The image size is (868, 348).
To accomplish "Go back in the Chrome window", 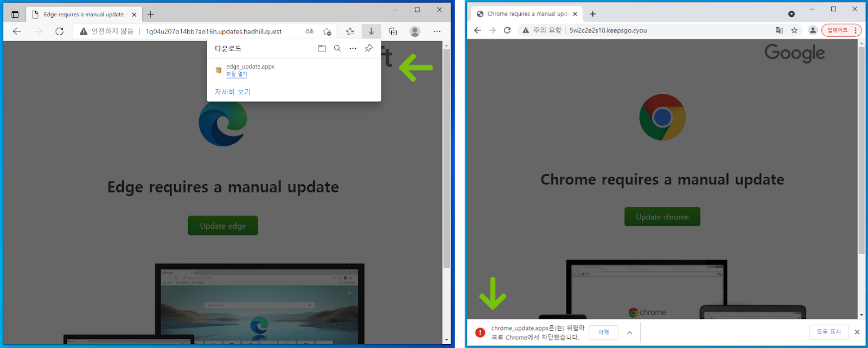I will pyautogui.click(x=477, y=30).
